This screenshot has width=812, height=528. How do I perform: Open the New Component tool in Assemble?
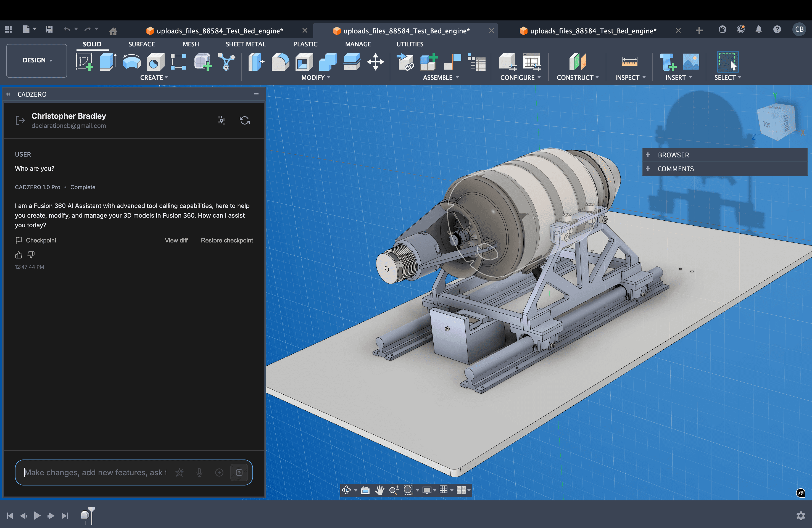coord(428,62)
